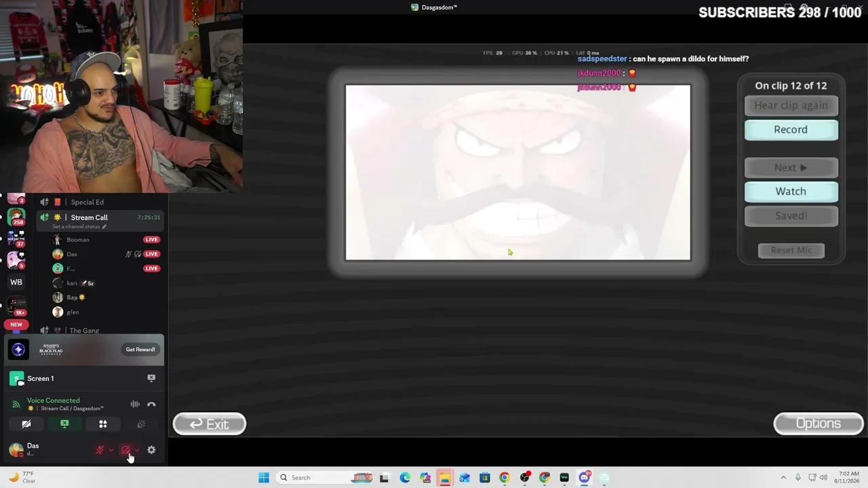
Task: Switch to the first Chrome taskbar icon
Action: 505,478
